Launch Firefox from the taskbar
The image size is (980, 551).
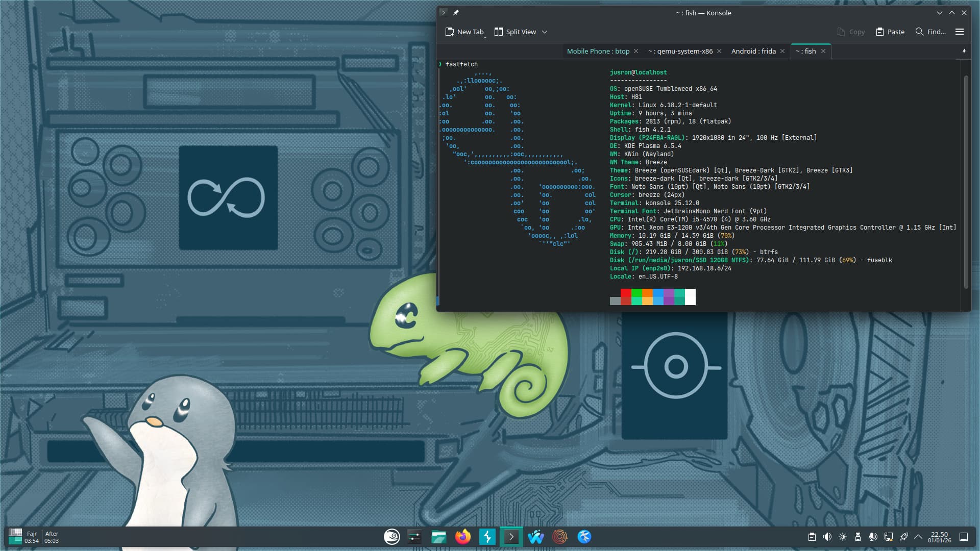tap(463, 537)
